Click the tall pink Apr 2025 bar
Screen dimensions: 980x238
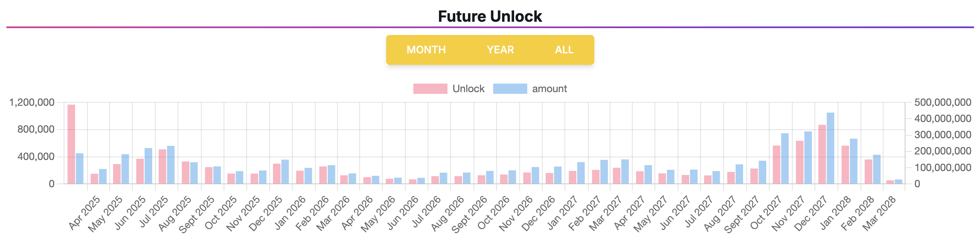(71, 145)
